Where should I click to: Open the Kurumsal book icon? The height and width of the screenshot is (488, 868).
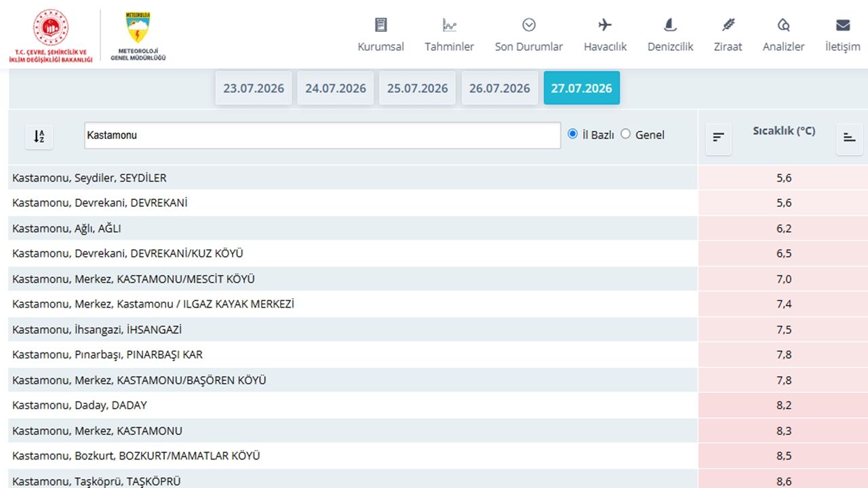380,25
